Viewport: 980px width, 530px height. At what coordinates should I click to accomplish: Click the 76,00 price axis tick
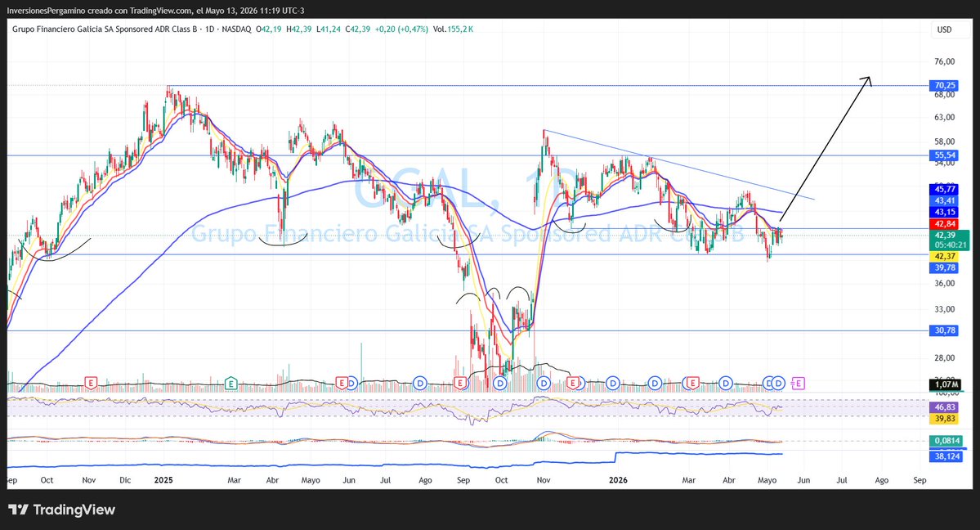click(x=944, y=61)
